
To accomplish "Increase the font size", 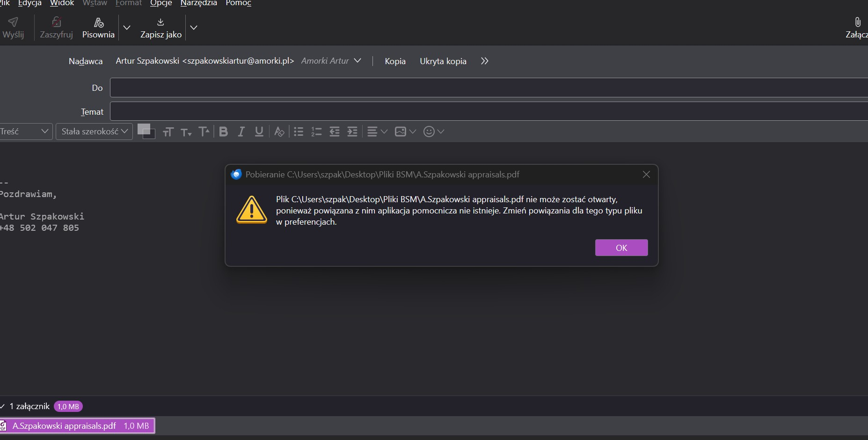I will pyautogui.click(x=204, y=132).
